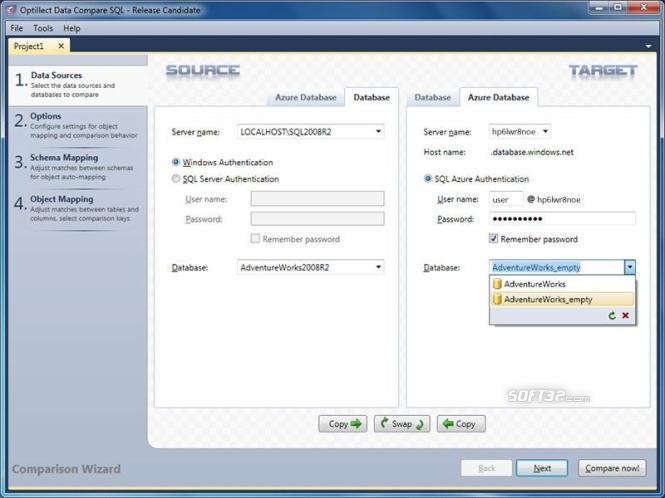Screen dimensions: 665x498
Task: Click the red X icon in database dropdown list
Action: point(626,316)
